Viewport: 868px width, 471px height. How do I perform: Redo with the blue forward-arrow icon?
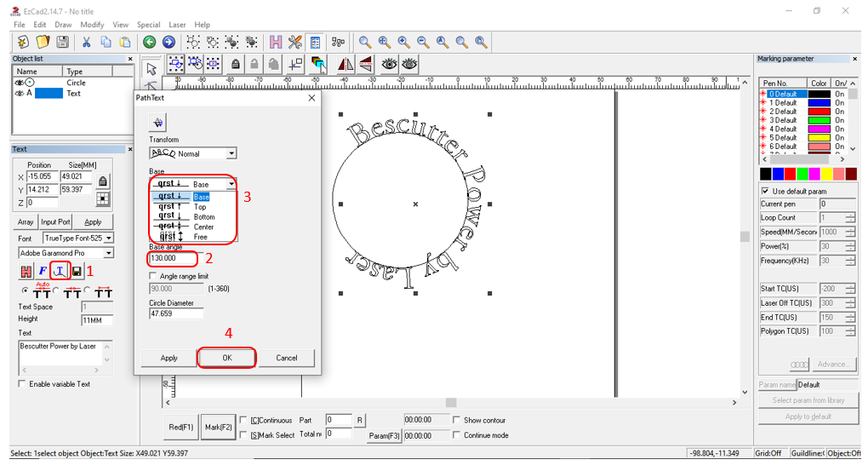168,42
